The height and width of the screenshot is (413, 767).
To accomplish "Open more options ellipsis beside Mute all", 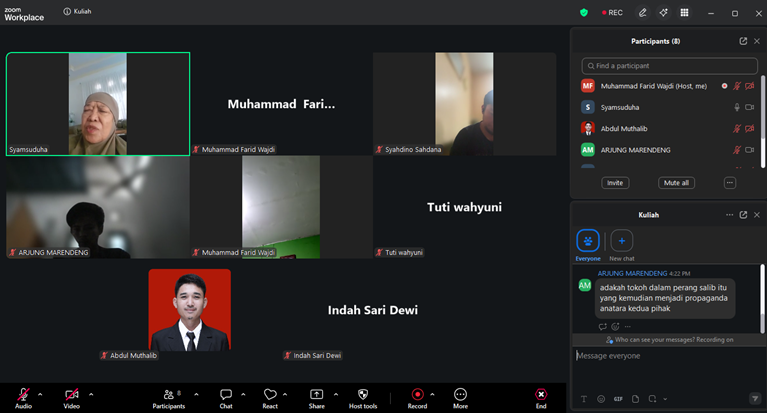I will (729, 183).
